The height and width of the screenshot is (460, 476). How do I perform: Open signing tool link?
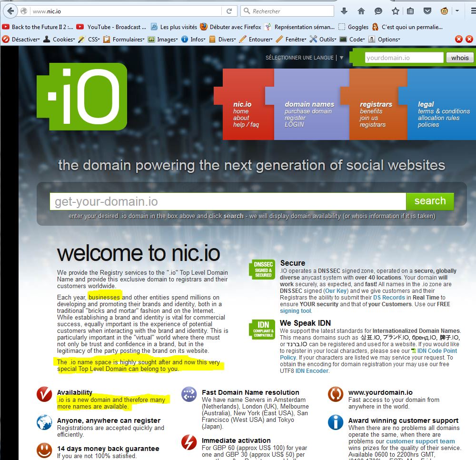296,311
